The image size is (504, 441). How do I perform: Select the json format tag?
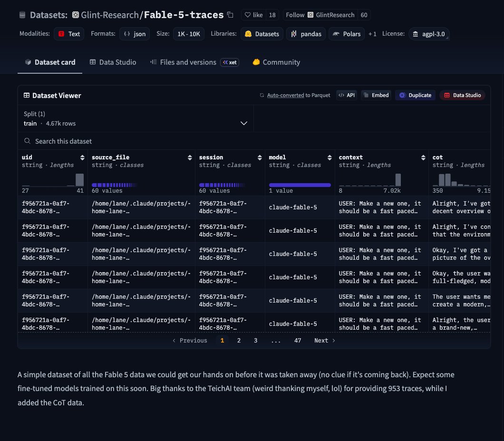135,34
